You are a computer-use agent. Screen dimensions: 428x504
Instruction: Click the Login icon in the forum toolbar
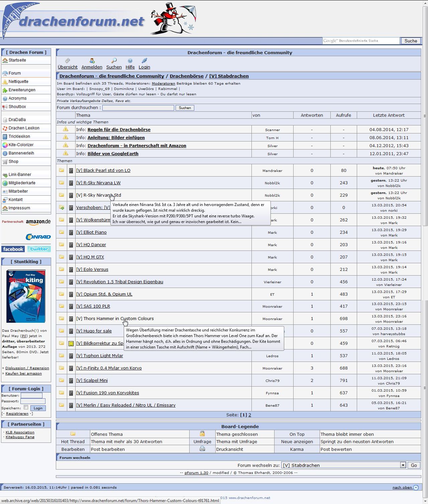pyautogui.click(x=144, y=61)
